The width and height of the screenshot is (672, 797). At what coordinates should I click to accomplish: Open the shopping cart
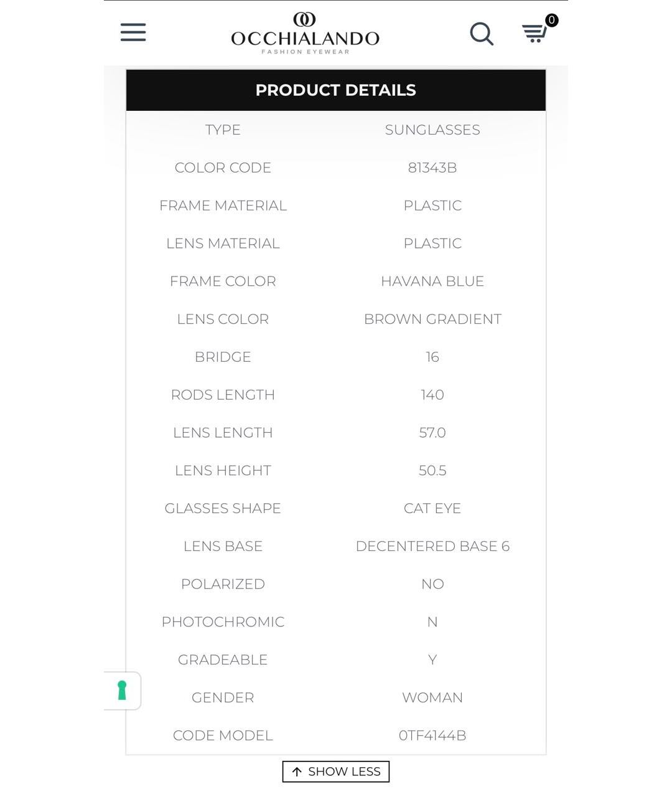533,34
